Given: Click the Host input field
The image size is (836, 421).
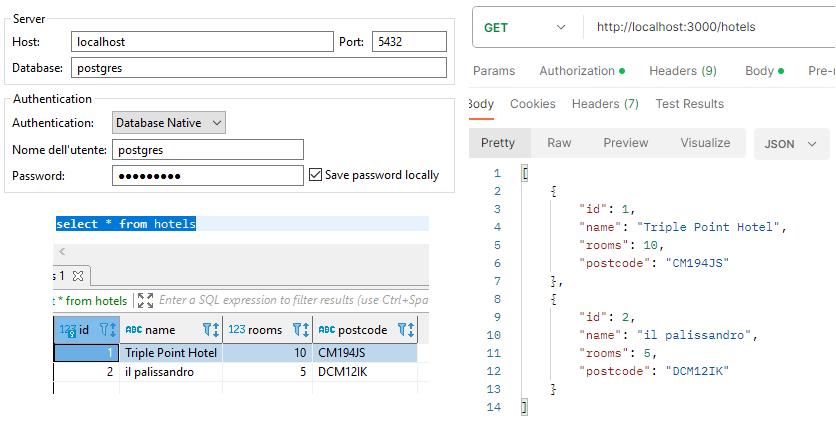Looking at the screenshot, I should click(202, 42).
